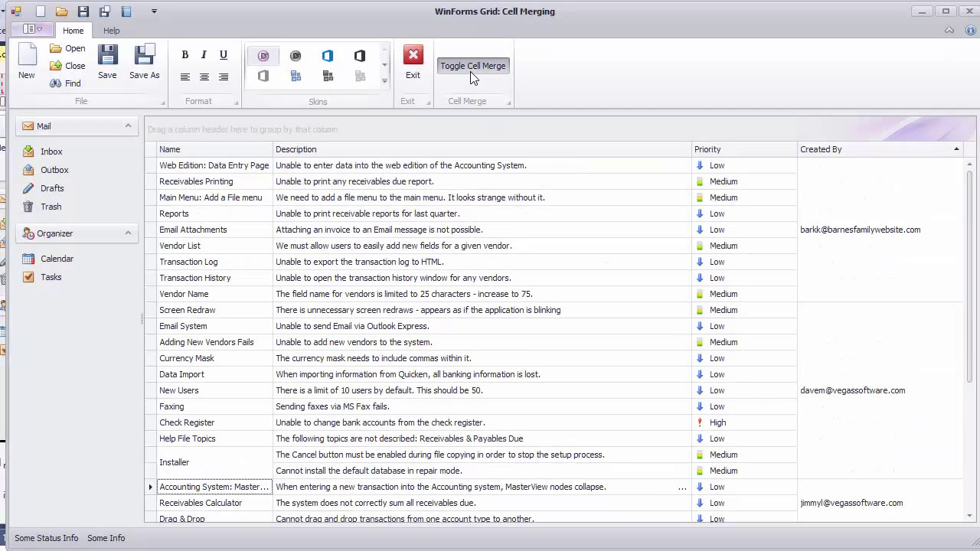Collapse the Mail navigation group

128,126
